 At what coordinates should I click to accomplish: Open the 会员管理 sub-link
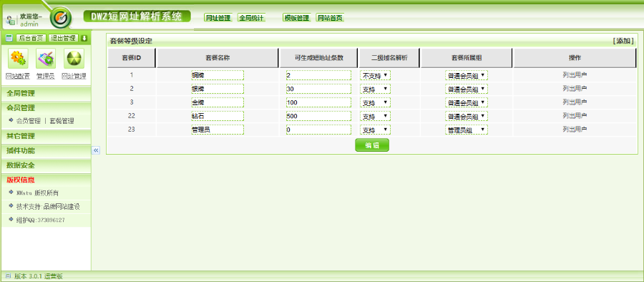(29, 121)
